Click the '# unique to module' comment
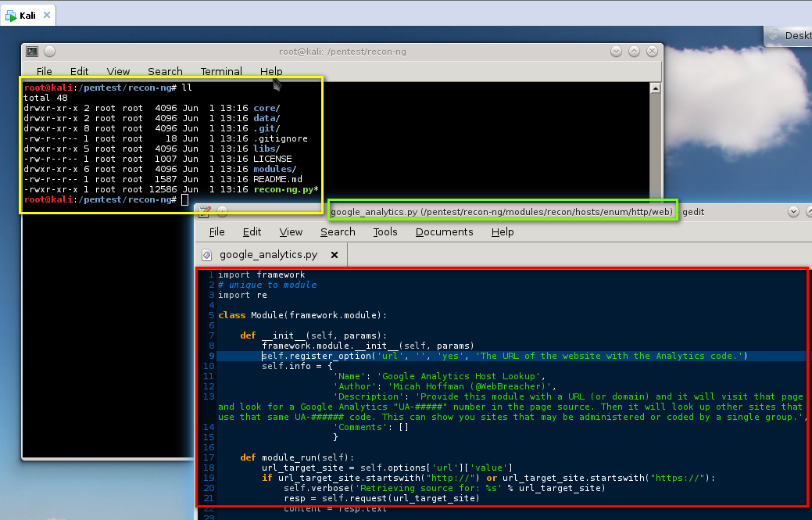 point(267,285)
